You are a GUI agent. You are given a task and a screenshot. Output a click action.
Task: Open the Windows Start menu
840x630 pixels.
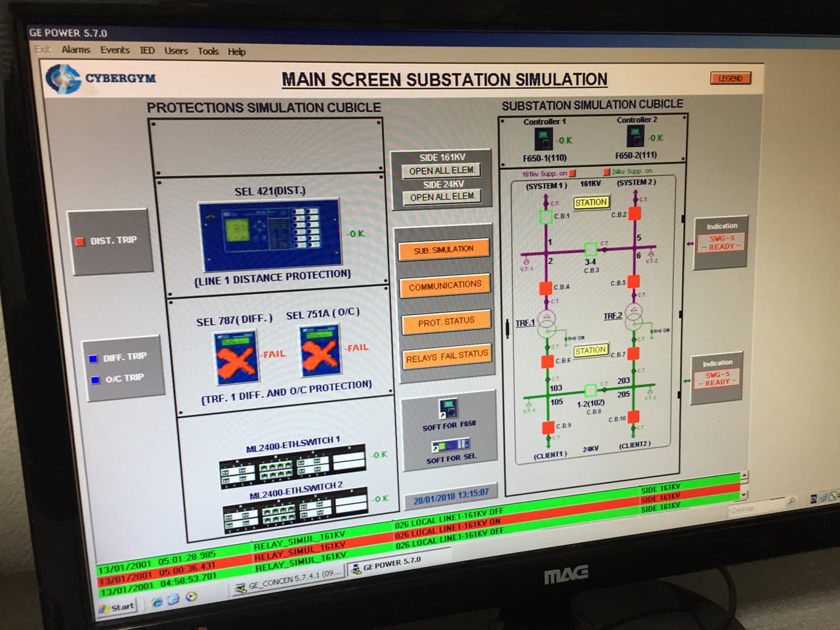tap(118, 607)
